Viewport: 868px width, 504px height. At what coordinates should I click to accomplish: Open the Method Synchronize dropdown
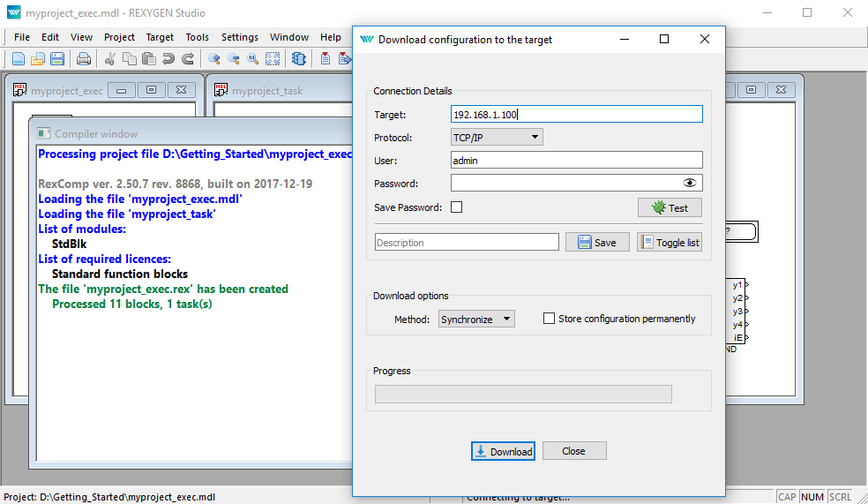476,319
